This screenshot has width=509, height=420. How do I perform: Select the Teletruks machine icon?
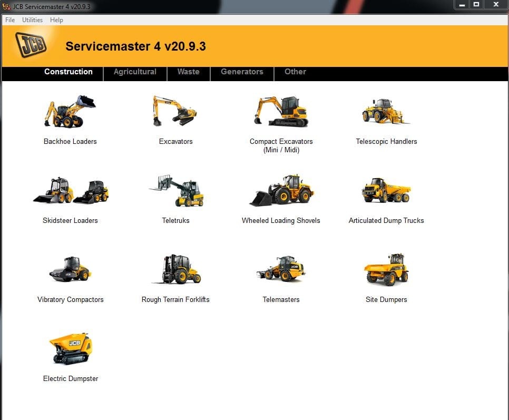click(177, 191)
